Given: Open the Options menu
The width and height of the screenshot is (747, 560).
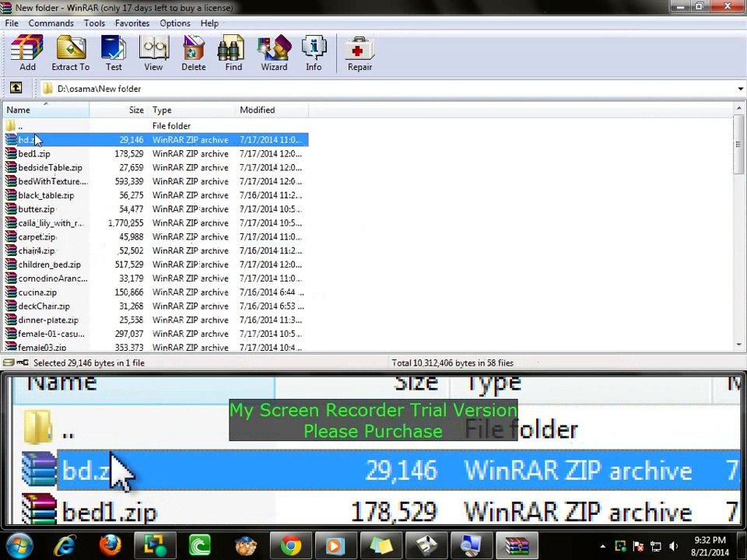Looking at the screenshot, I should coord(175,23).
